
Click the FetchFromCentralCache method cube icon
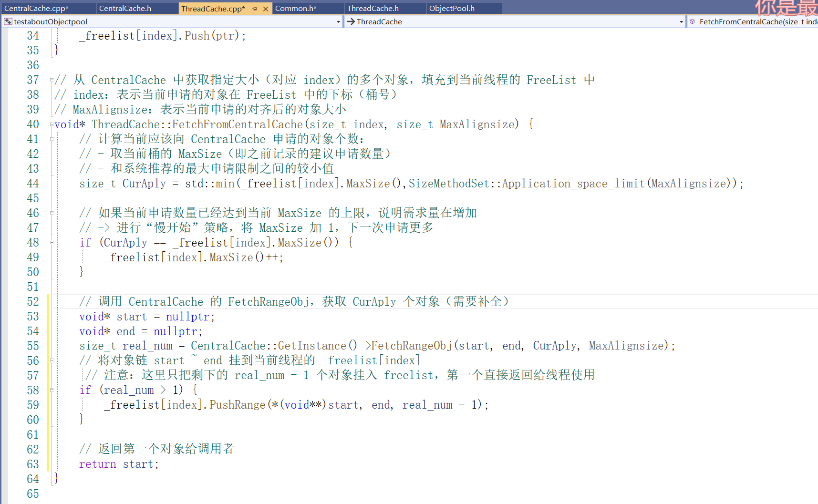[x=692, y=21]
